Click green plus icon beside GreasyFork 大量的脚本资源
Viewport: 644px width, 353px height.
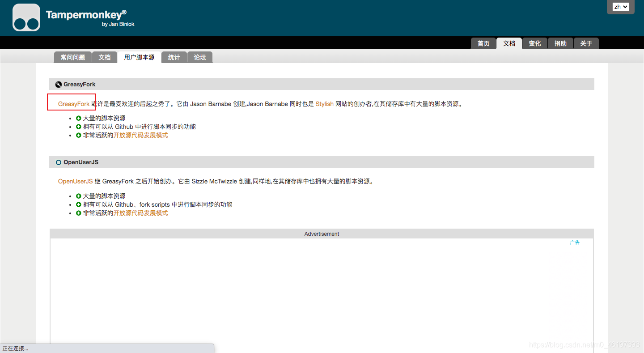pyautogui.click(x=79, y=118)
